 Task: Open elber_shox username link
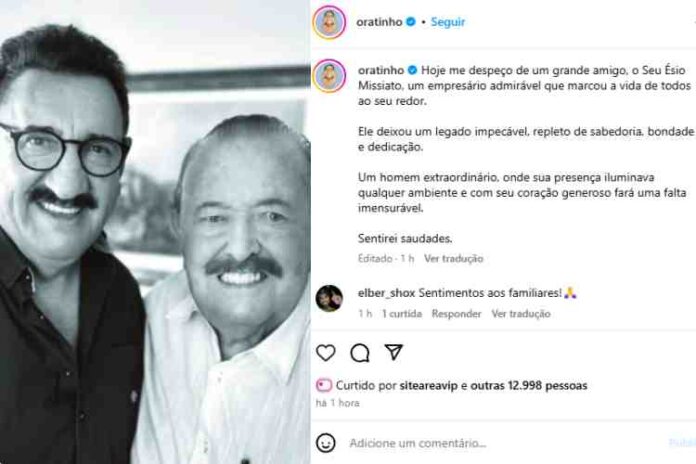(386, 293)
